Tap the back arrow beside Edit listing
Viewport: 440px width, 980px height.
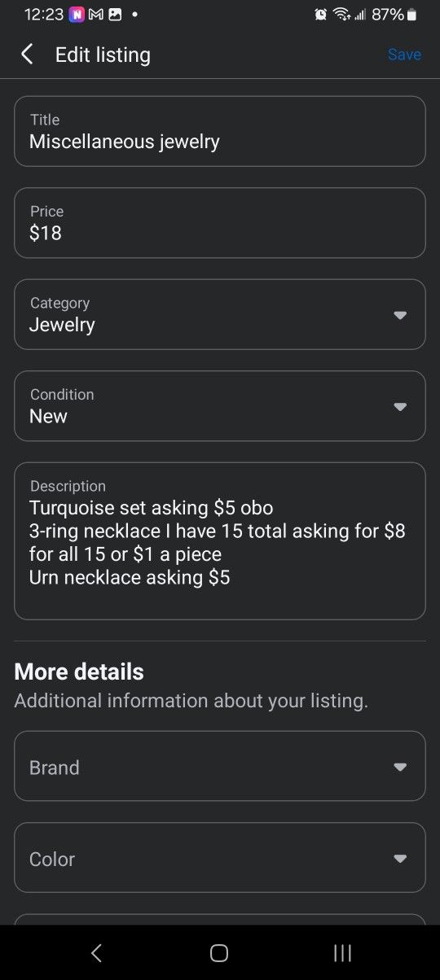pyautogui.click(x=27, y=55)
